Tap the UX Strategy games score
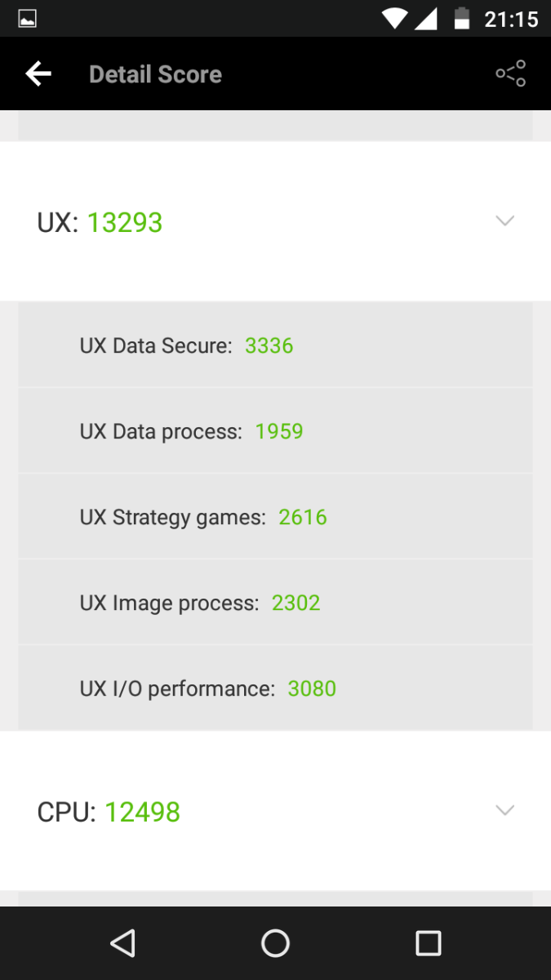The width and height of the screenshot is (551, 980). click(x=303, y=517)
